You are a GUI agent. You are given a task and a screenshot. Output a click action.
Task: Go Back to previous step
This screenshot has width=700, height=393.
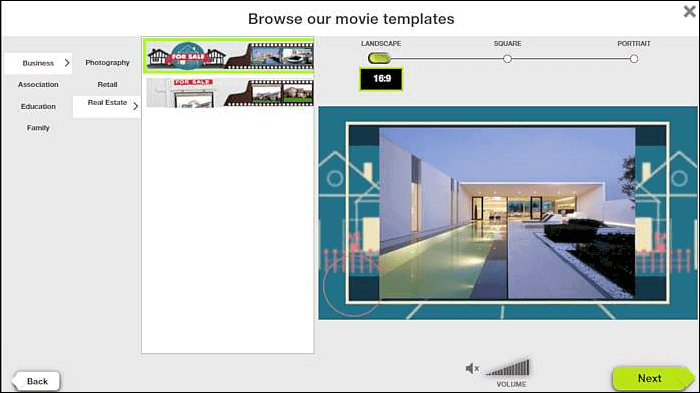(x=37, y=381)
